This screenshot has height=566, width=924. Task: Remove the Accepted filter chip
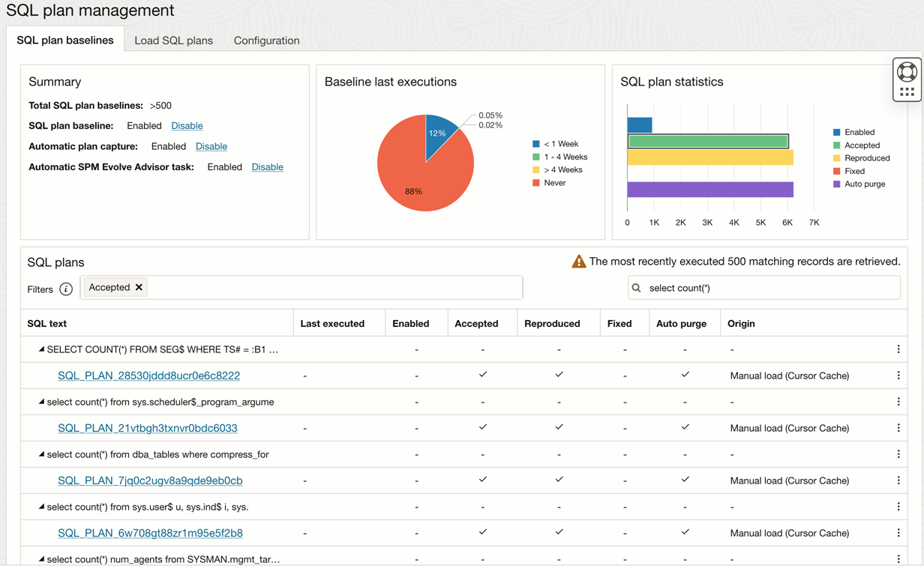[x=139, y=288]
